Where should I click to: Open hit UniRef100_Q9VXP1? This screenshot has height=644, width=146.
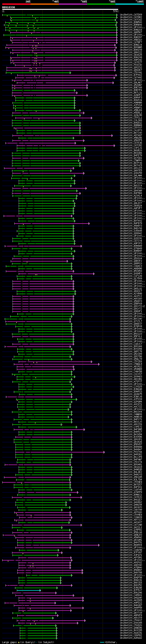[131, 439]
